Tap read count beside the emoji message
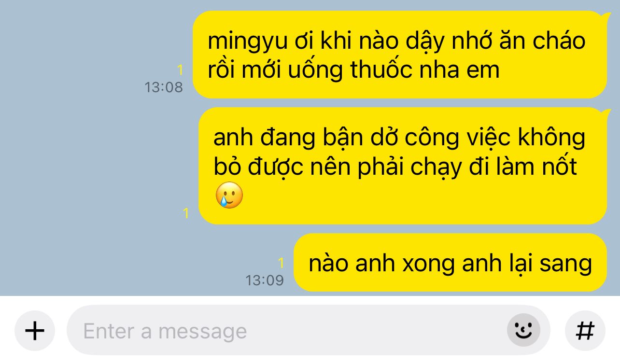The image size is (620, 364). 186,213
